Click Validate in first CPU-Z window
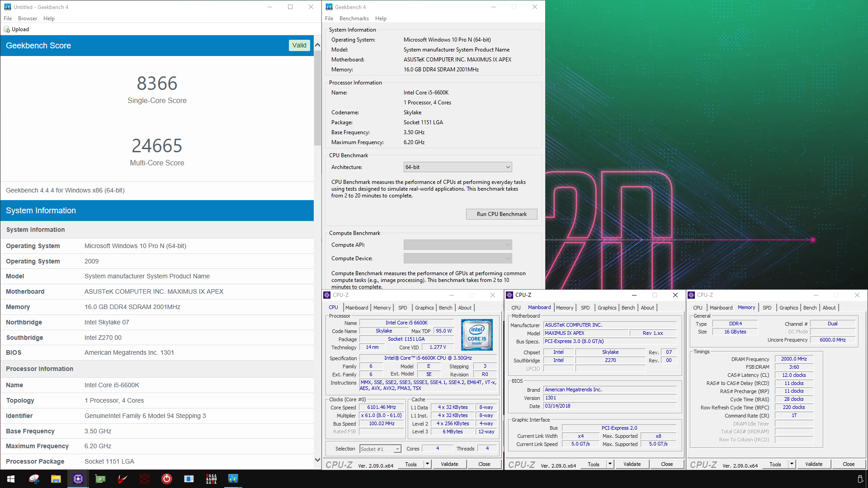The height and width of the screenshot is (488, 868). coord(449,464)
